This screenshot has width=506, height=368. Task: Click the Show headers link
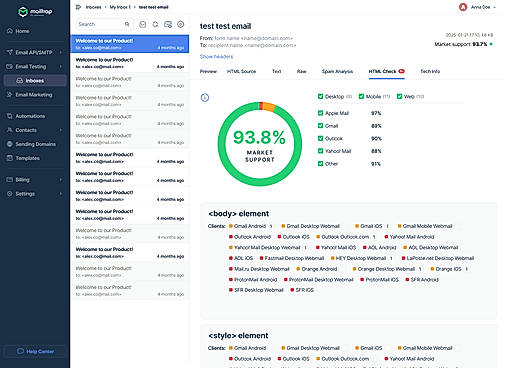click(216, 57)
